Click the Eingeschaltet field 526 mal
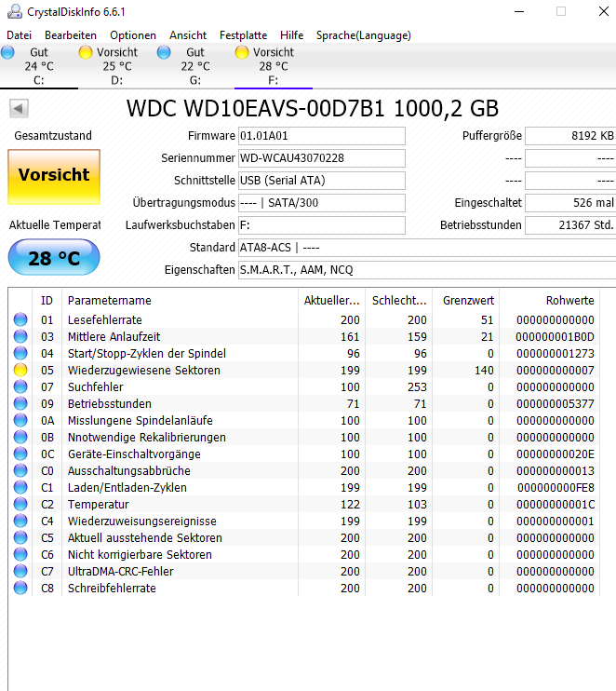The width and height of the screenshot is (616, 691). pos(570,203)
